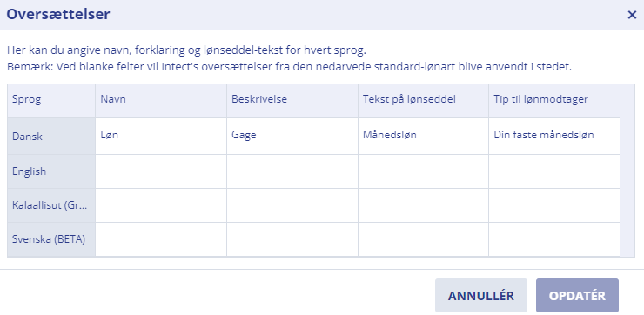Edit the Din faste månedsløn tip cell
The width and height of the screenshot is (644, 315).
pos(554,137)
